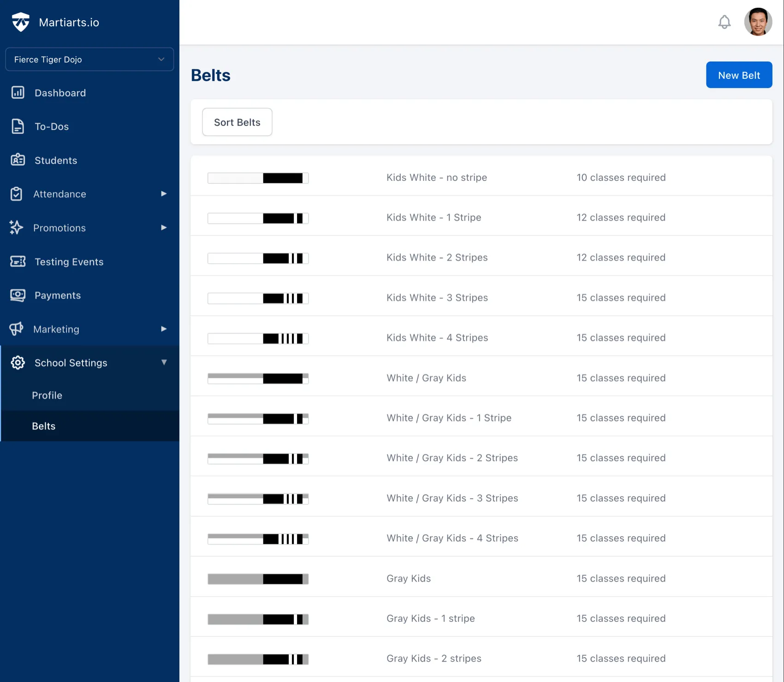The height and width of the screenshot is (682, 784).
Task: Select the Students ID card icon
Action: click(18, 160)
